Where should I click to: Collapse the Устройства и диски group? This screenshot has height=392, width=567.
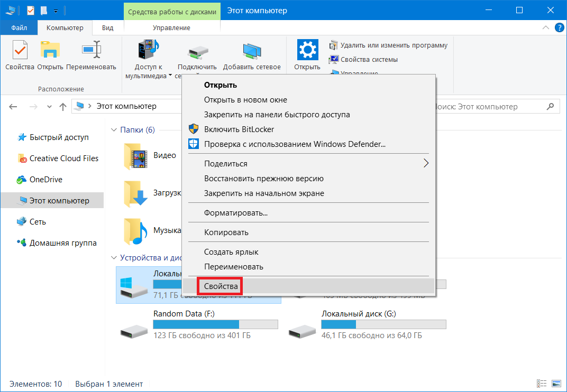[x=114, y=258]
